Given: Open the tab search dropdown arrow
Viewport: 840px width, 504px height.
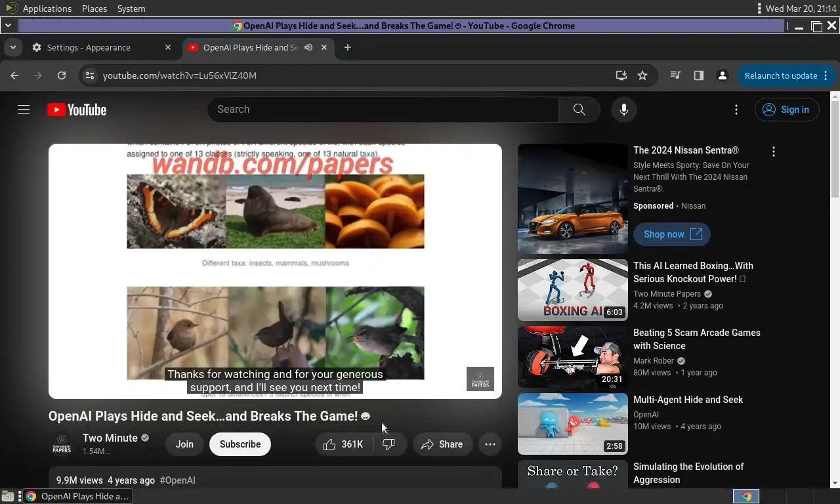Looking at the screenshot, I should [12, 47].
